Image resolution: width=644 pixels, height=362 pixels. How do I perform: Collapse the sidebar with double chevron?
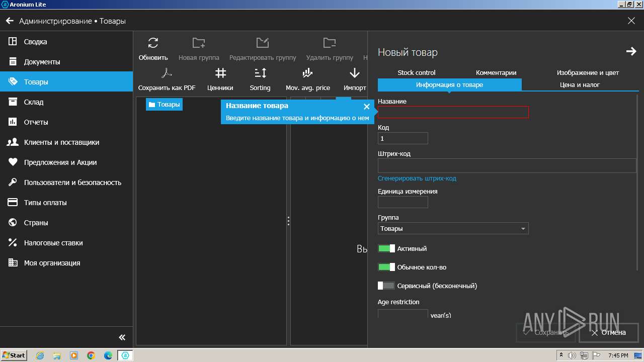click(122, 337)
